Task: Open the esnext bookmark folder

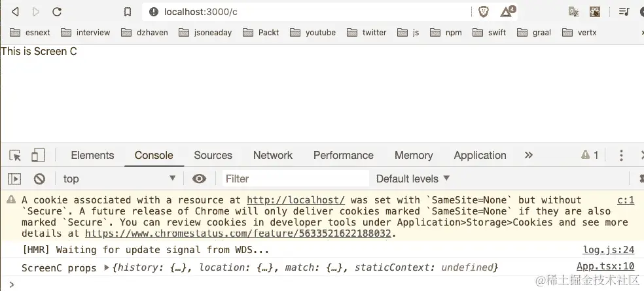Action: coord(29,33)
